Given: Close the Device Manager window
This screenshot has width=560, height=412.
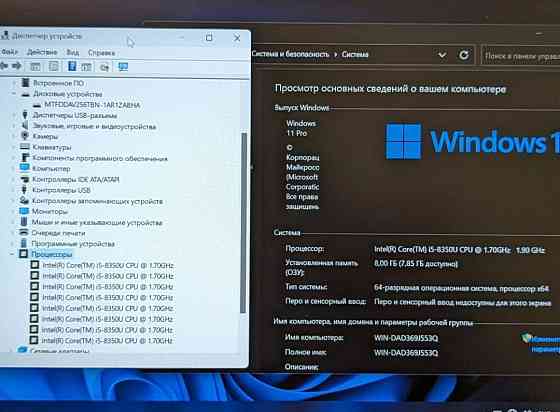Looking at the screenshot, I should pyautogui.click(x=236, y=37).
